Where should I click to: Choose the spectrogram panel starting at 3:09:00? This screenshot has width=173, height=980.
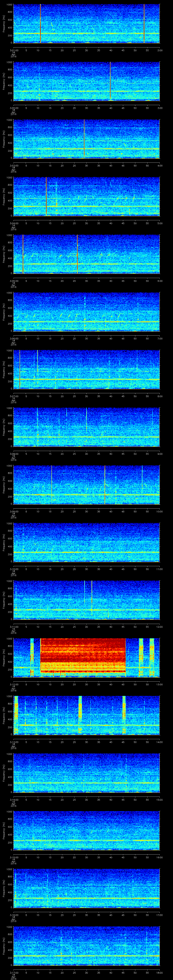(x=86, y=485)
